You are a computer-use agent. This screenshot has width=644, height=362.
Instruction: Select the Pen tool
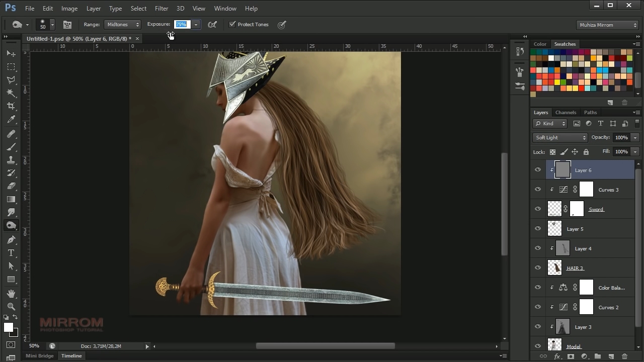11,240
